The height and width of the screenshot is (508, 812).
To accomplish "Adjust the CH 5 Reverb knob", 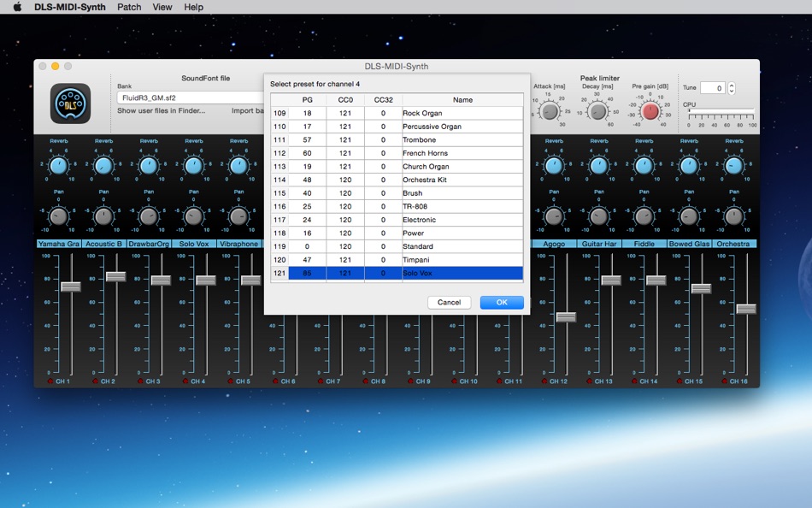I will [238, 166].
